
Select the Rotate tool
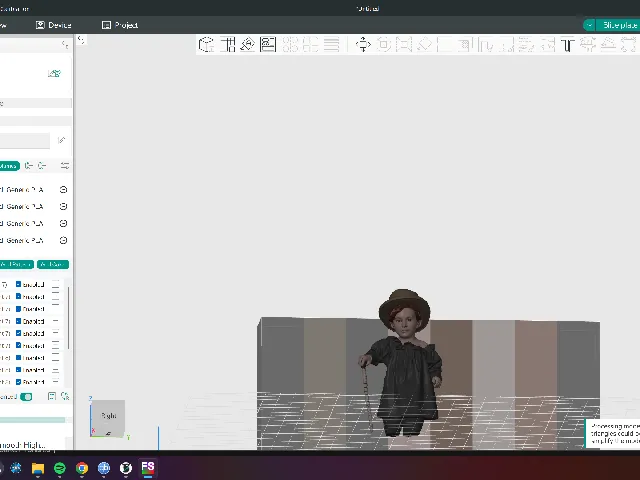(x=384, y=44)
